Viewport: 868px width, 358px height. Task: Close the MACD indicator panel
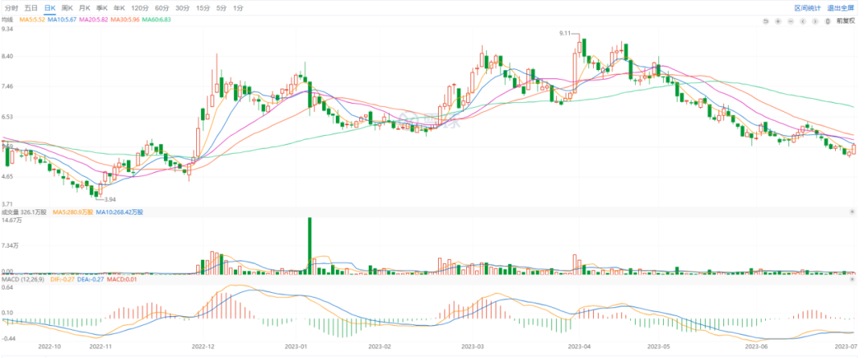click(852, 280)
